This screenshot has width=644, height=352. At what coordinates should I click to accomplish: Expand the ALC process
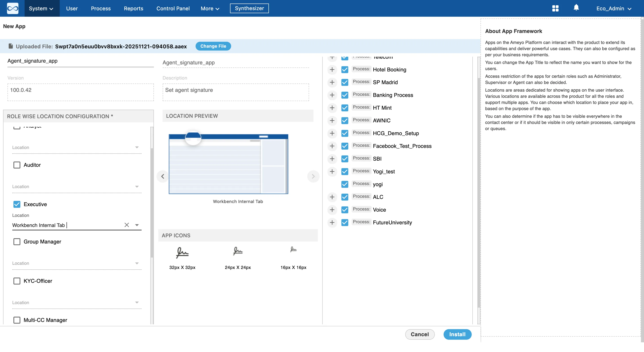332,197
